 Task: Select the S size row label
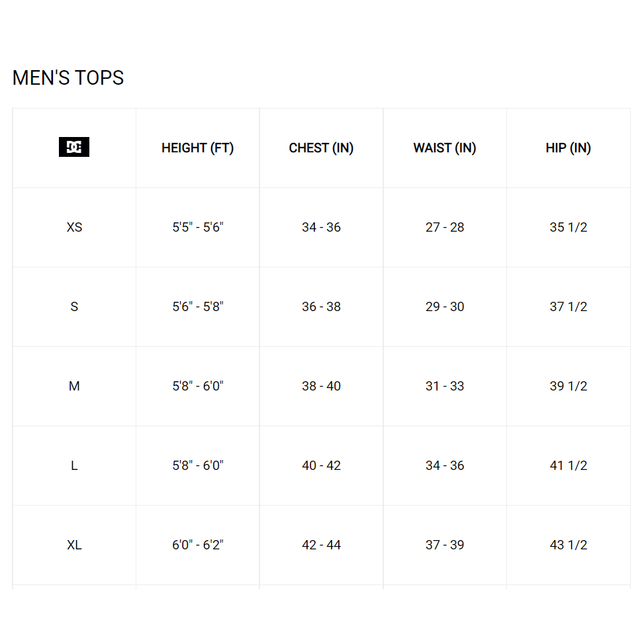click(74, 306)
